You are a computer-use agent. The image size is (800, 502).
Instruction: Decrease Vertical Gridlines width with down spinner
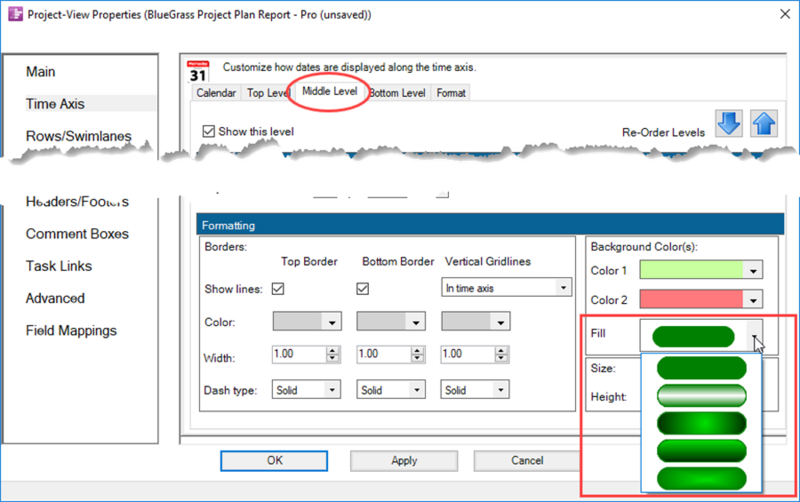pos(502,358)
